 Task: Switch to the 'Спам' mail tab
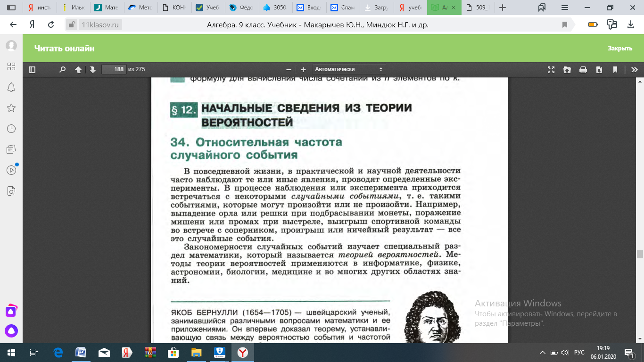coord(343,8)
